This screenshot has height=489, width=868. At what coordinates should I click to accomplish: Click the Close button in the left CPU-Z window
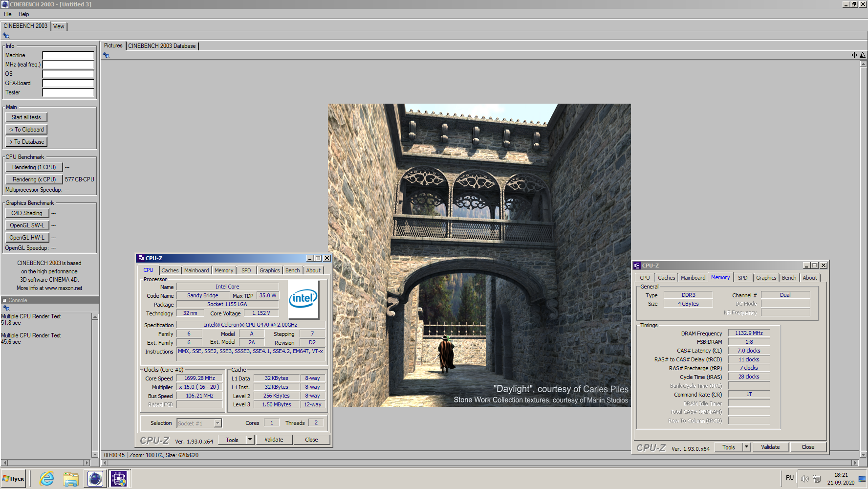(312, 440)
